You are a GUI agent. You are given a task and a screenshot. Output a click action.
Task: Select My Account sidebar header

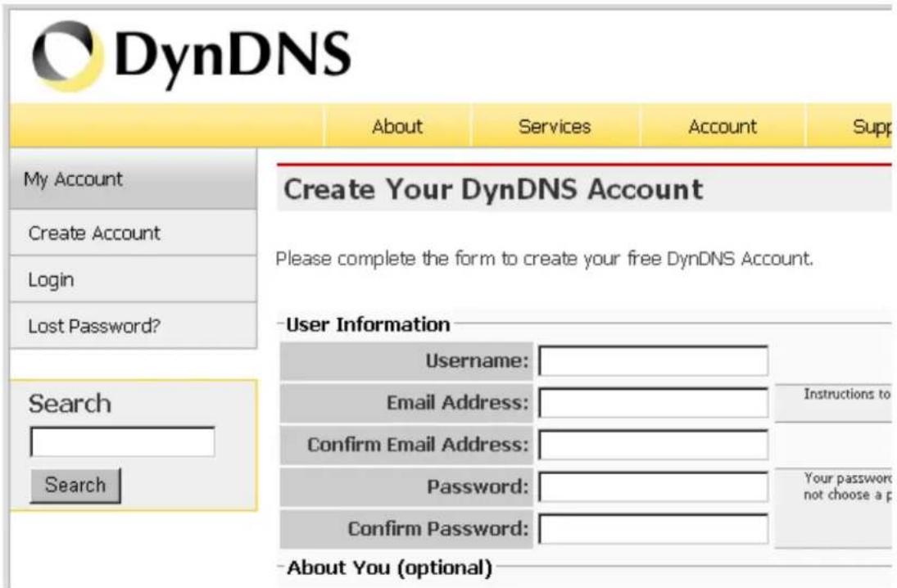coord(134,179)
